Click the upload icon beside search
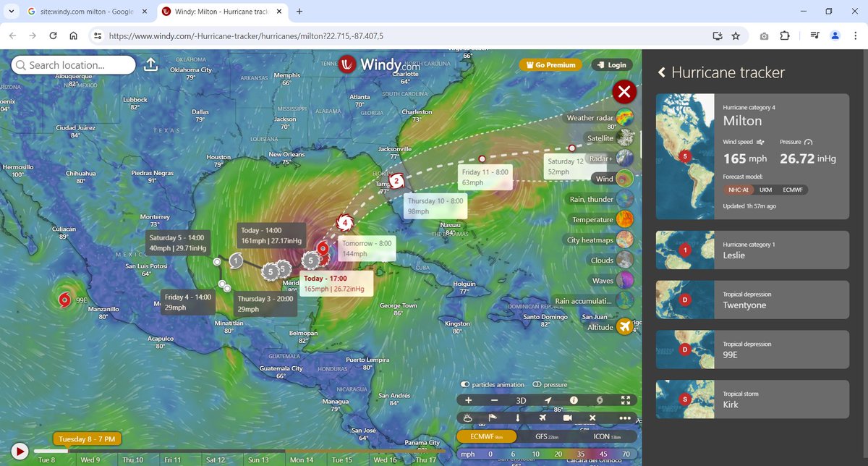Image resolution: width=868 pixels, height=466 pixels. pyautogui.click(x=150, y=64)
